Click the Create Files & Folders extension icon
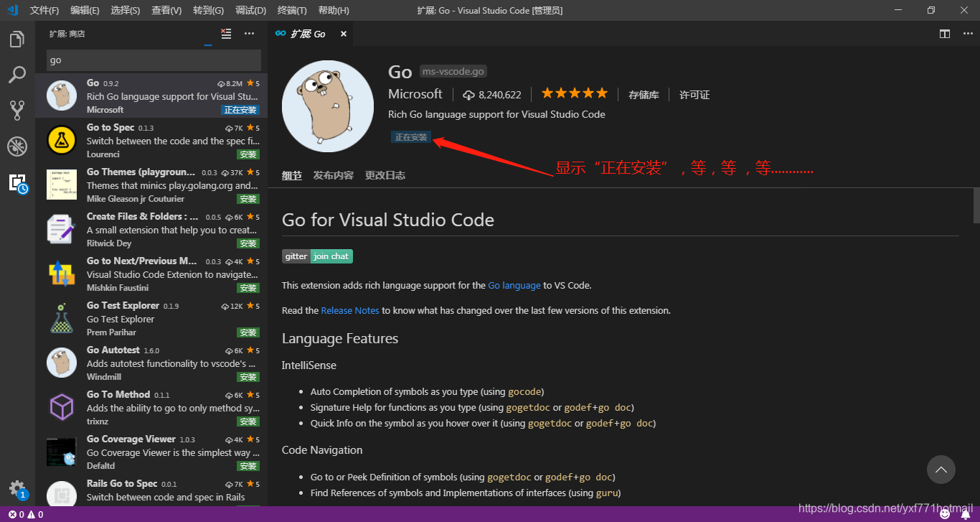This screenshot has height=522, width=980. pyautogui.click(x=62, y=229)
